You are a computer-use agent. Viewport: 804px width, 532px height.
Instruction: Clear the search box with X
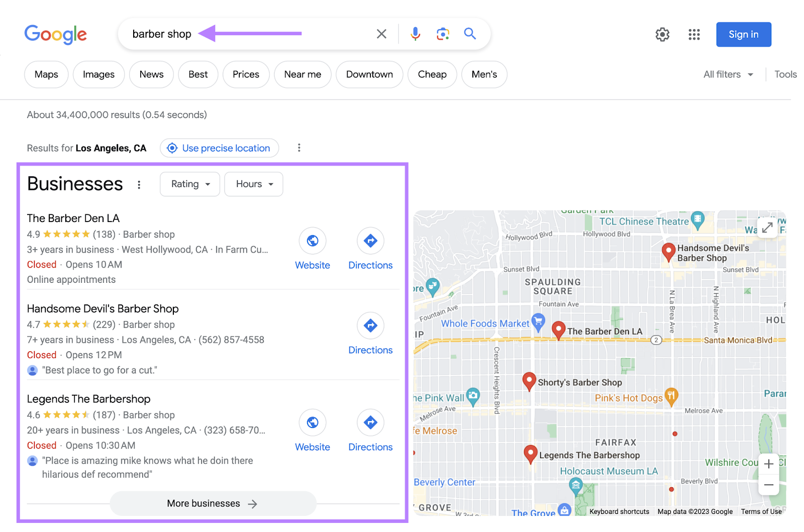[x=381, y=34]
